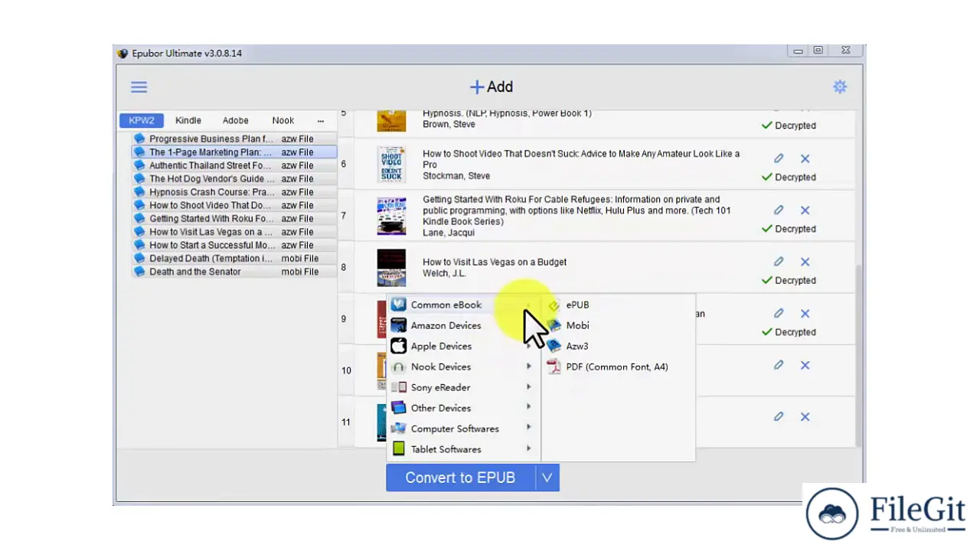Open the settings gear icon
This screenshot has width=980, height=551.
pos(840,86)
